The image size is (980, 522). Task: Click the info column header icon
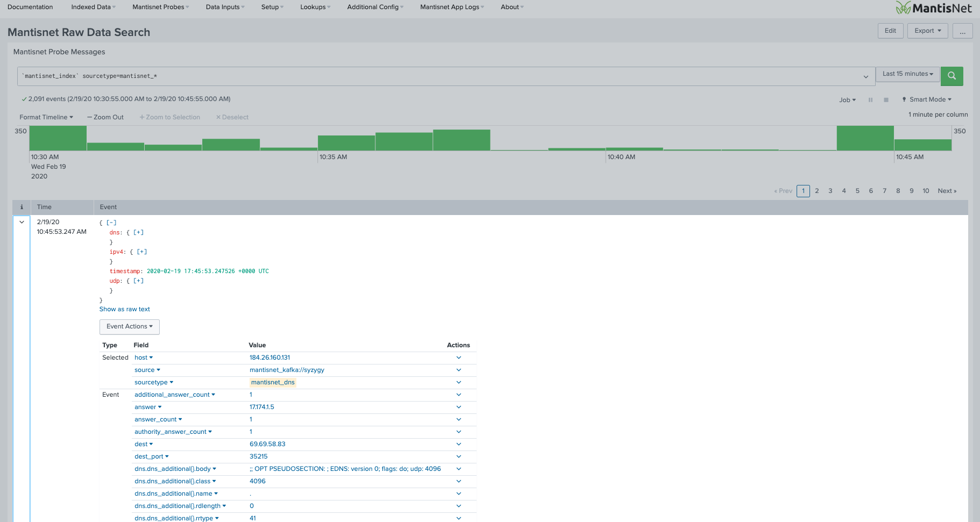[x=22, y=207]
